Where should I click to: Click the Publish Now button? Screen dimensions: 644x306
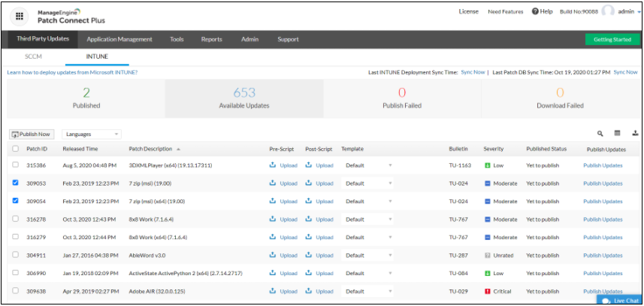32,134
